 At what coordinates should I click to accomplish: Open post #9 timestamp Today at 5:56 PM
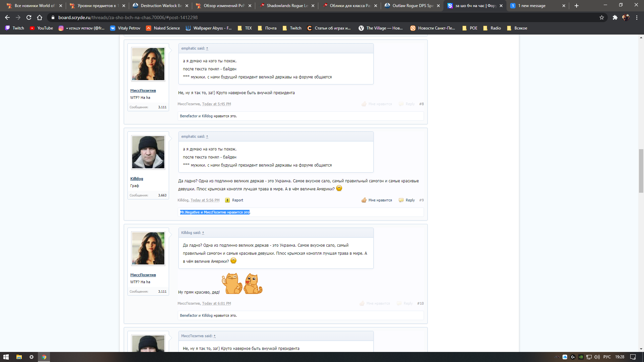(205, 200)
